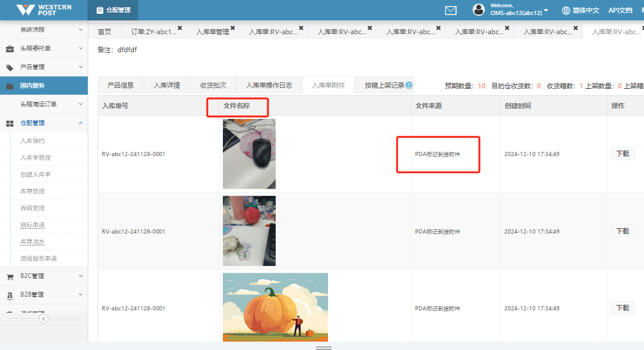The width and height of the screenshot is (644, 350).
Task: Switch to 收货批次 tab
Action: point(213,85)
